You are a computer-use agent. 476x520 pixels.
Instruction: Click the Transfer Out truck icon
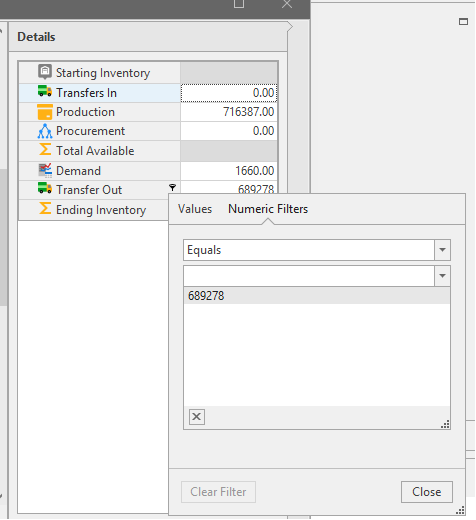point(45,188)
